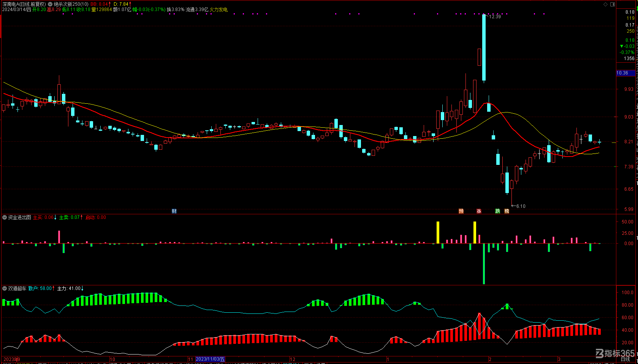Click the tall cyan candlestick at the 12.39 peak
This screenshot has height=364, width=638.
point(484,47)
